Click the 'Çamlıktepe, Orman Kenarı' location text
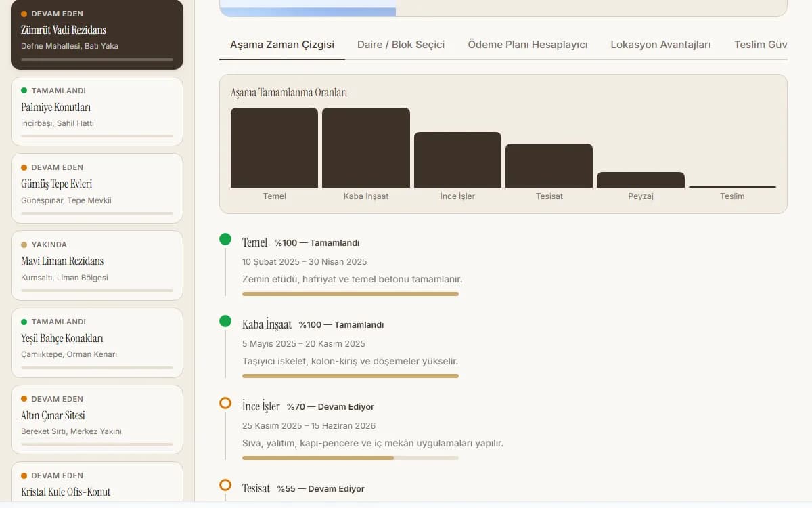812x508 pixels. pos(69,354)
